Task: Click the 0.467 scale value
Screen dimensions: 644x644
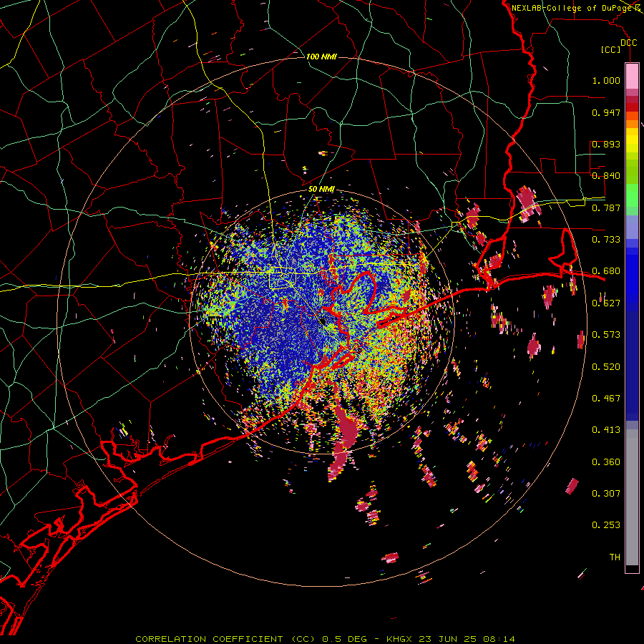Action: [x=606, y=399]
